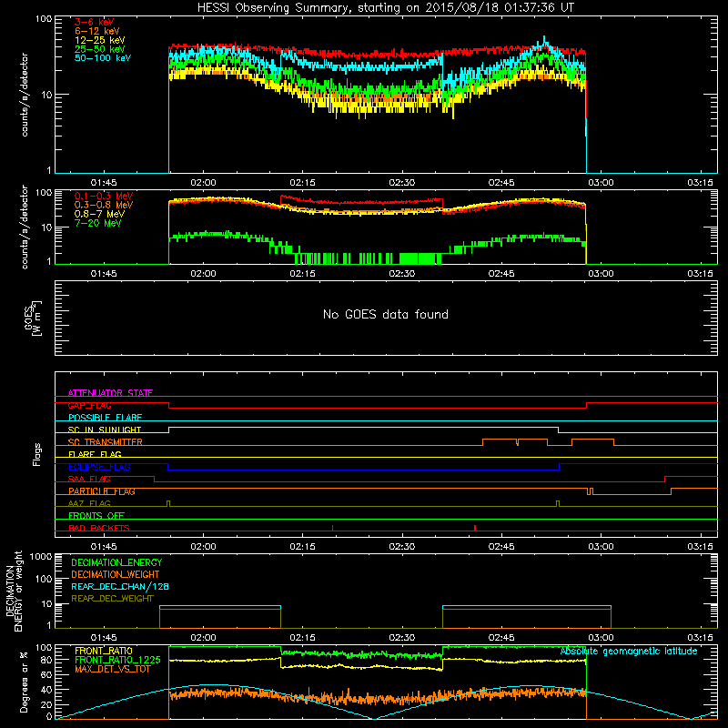Select the 01:45 tick under the decimation panel
The image size is (728, 728).
(x=104, y=638)
